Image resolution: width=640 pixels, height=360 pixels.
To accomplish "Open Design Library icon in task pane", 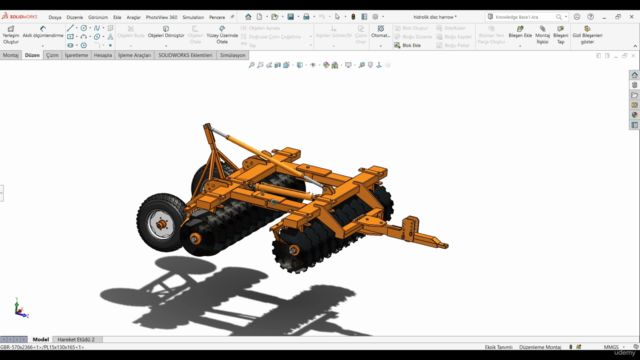I will click(x=634, y=85).
